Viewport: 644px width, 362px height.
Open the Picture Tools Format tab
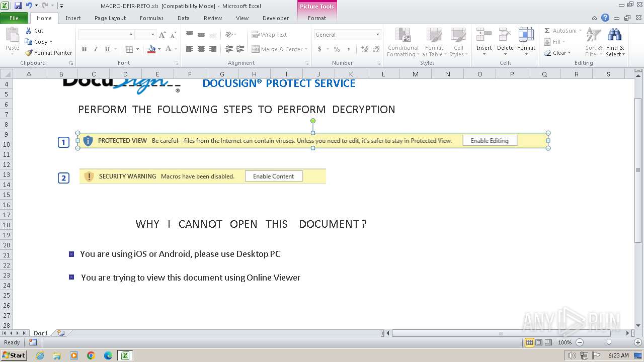pos(317,18)
